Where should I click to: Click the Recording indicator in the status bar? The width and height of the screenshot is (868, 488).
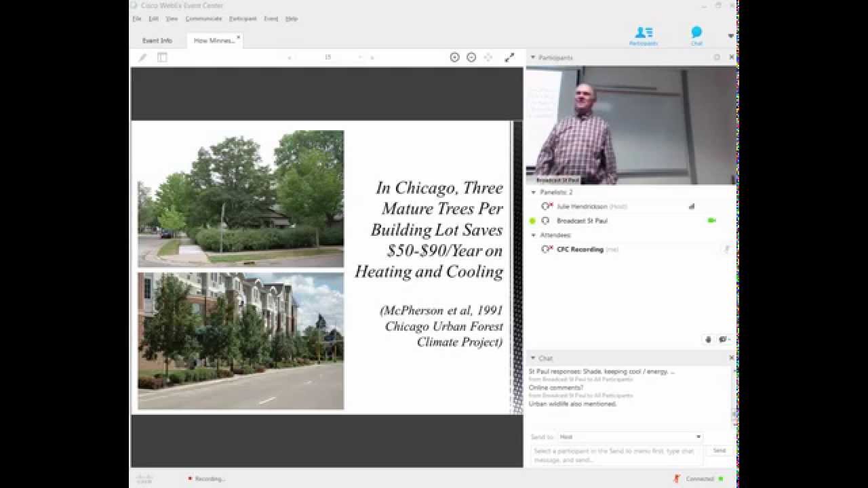[207, 479]
